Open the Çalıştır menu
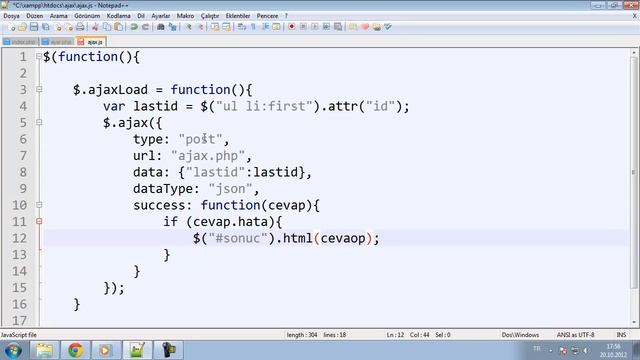 [x=210, y=16]
